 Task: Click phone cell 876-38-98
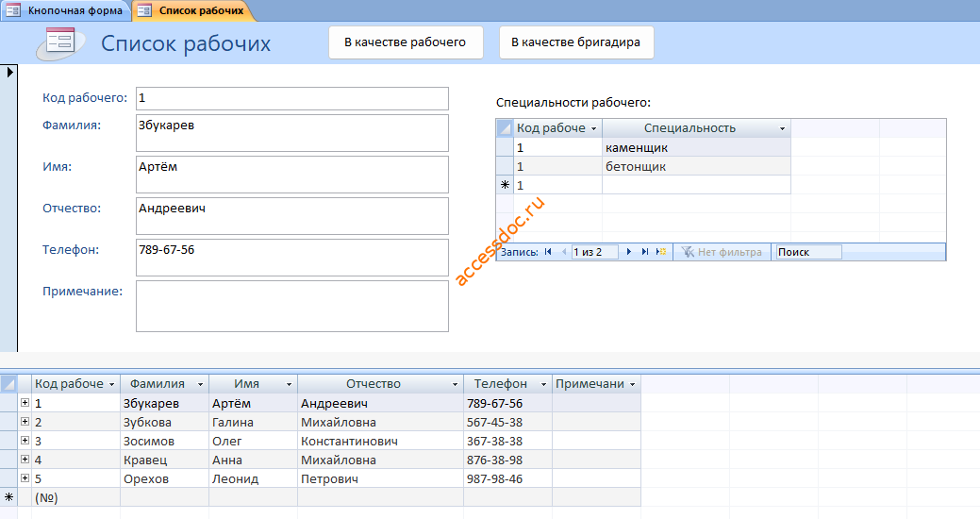coord(508,460)
